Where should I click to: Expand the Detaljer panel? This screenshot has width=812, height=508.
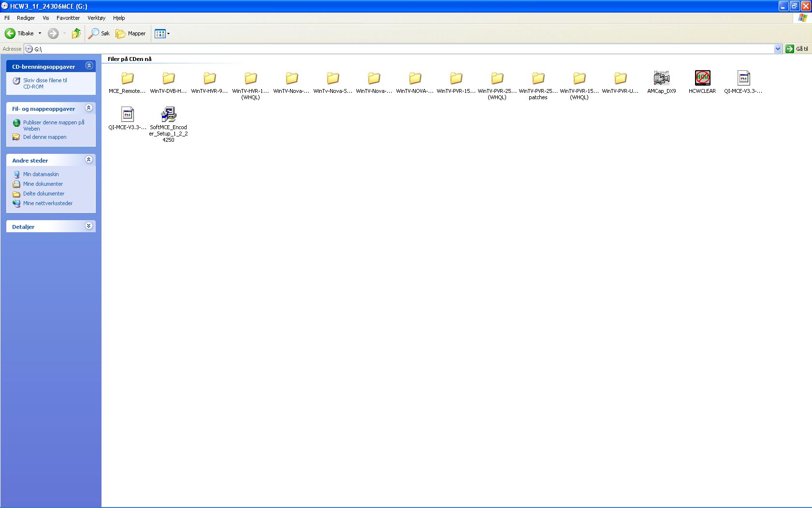coord(89,226)
